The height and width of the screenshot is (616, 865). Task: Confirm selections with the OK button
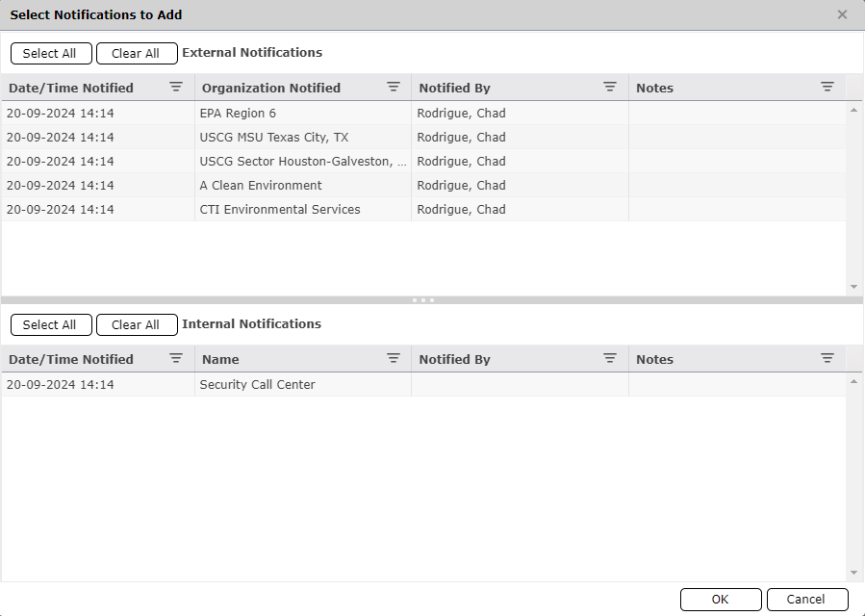tap(720, 599)
